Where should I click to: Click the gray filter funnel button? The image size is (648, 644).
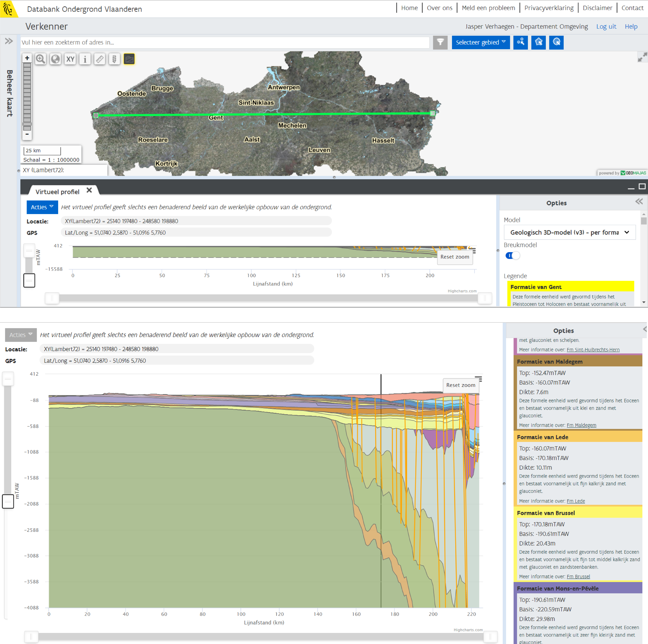point(440,42)
